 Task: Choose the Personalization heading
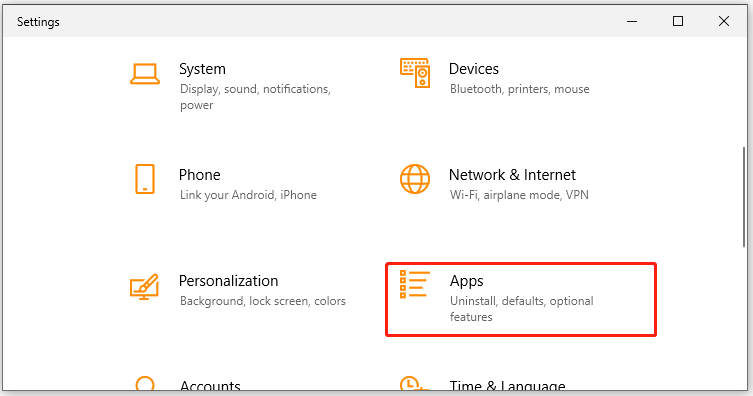(228, 281)
